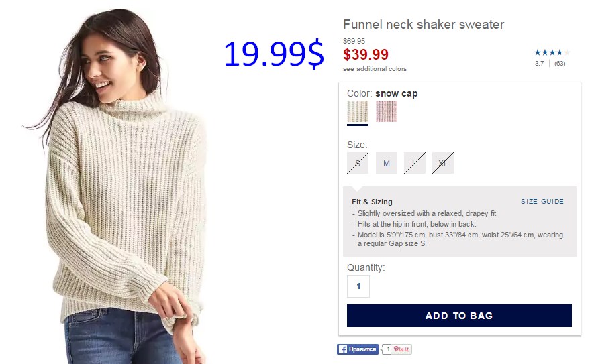Choose crossed-out size XL
Screen dimensions: 590x364
443,163
